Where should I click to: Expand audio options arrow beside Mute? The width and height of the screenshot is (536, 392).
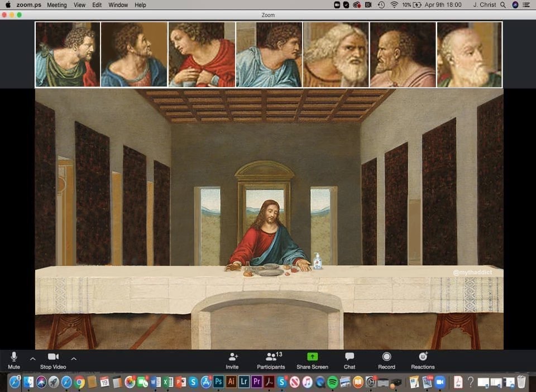(33, 359)
